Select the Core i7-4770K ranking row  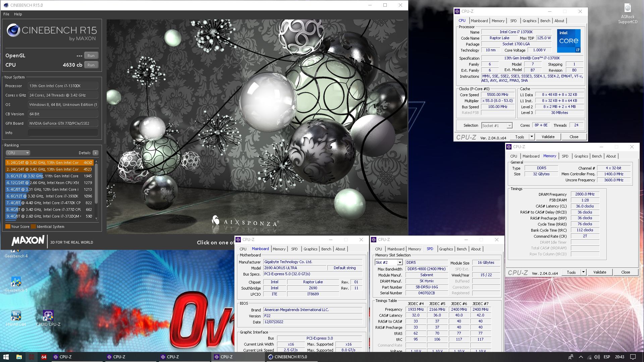49,203
